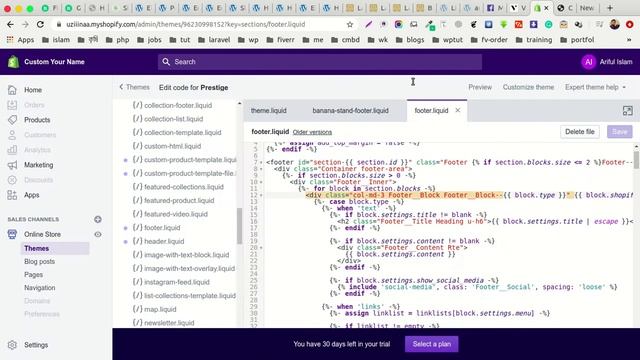The image size is (640, 360).
Task: Open Older versions link
Action: (312, 132)
